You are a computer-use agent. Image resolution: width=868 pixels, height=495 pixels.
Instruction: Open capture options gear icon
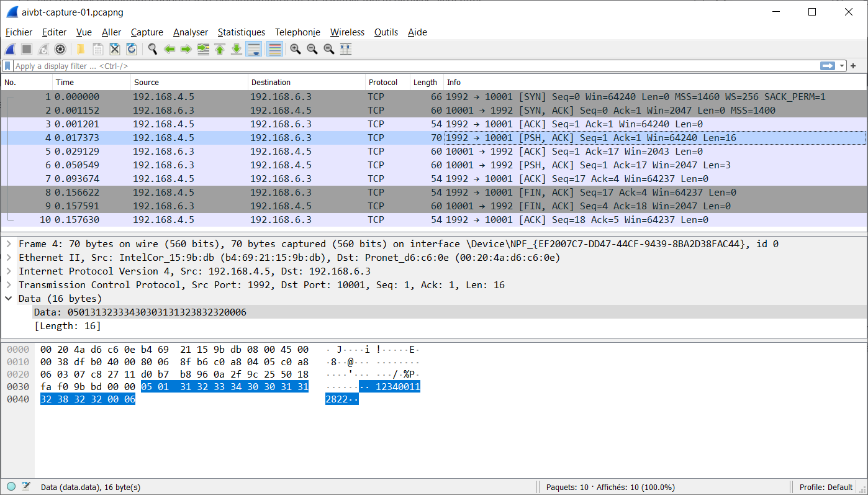click(60, 49)
